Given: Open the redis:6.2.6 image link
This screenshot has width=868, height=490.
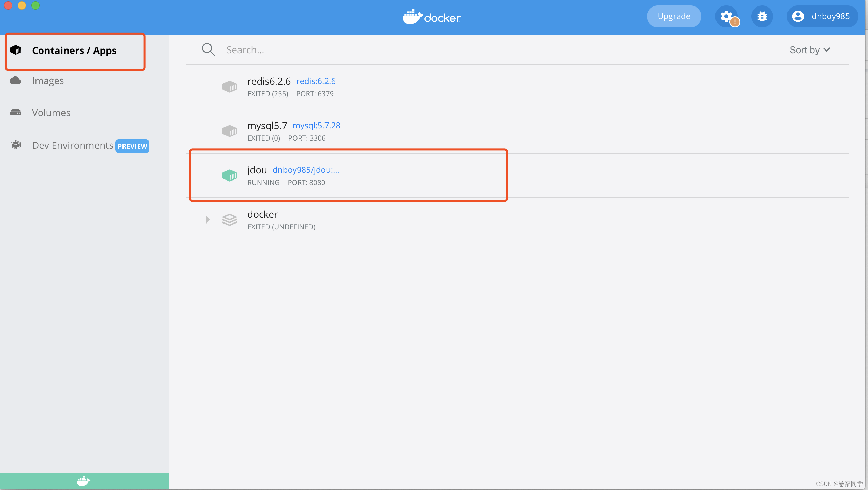Looking at the screenshot, I should [316, 81].
